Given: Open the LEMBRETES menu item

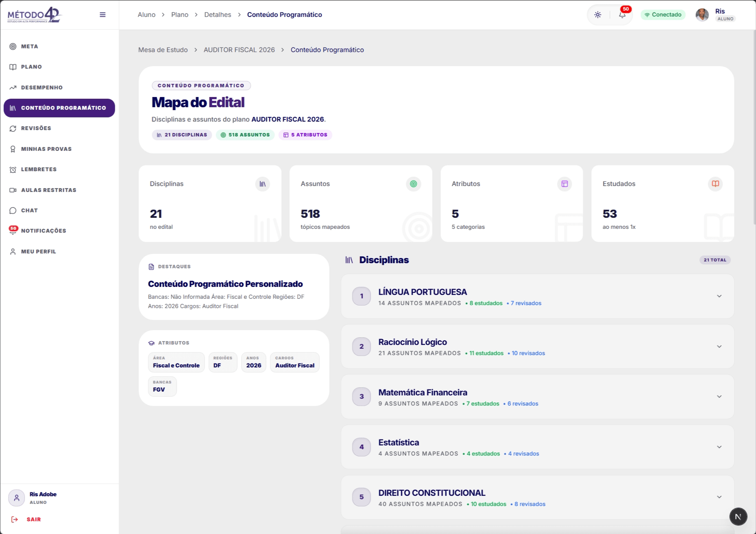Looking at the screenshot, I should [59, 170].
